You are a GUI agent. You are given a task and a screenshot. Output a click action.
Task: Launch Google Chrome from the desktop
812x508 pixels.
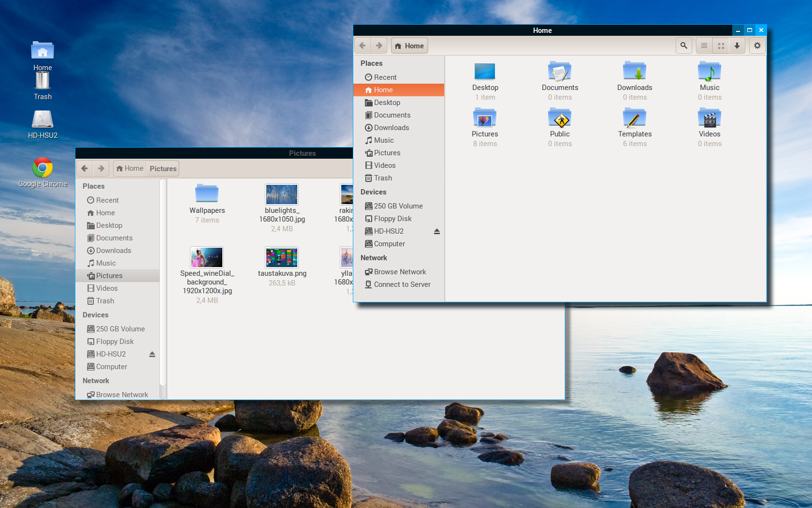pyautogui.click(x=43, y=168)
